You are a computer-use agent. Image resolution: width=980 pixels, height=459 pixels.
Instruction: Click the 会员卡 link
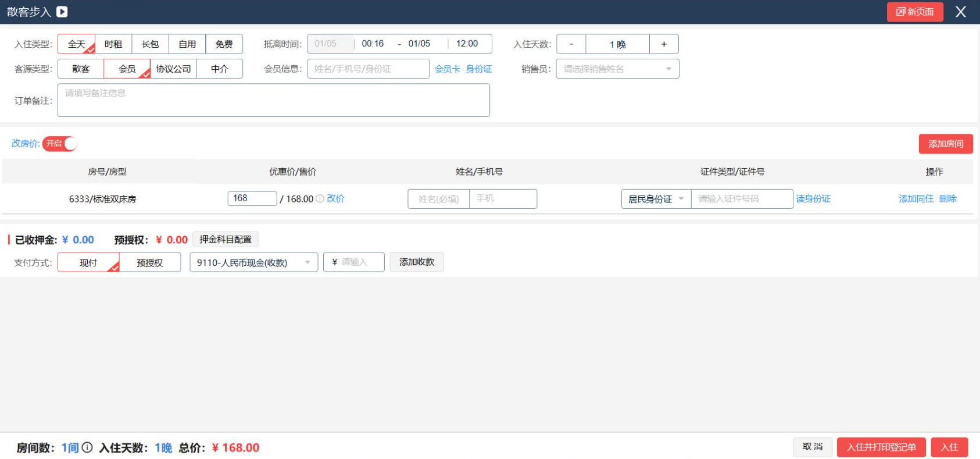coord(448,69)
